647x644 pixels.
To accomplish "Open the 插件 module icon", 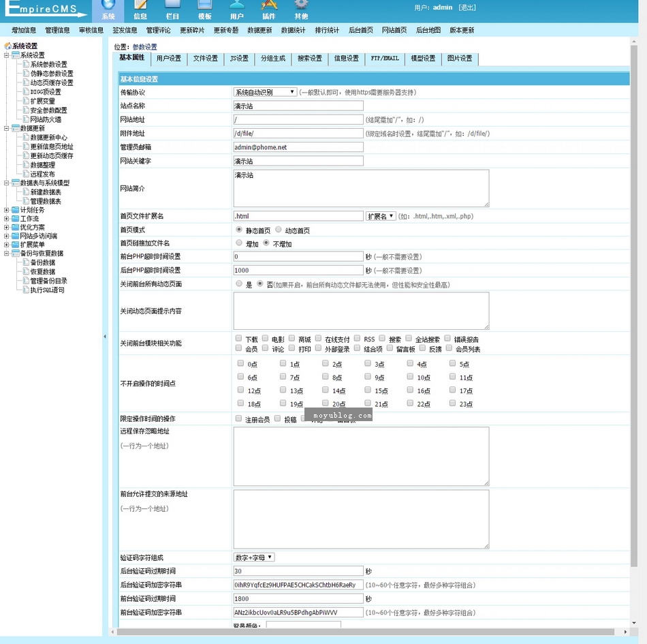I will [x=269, y=10].
